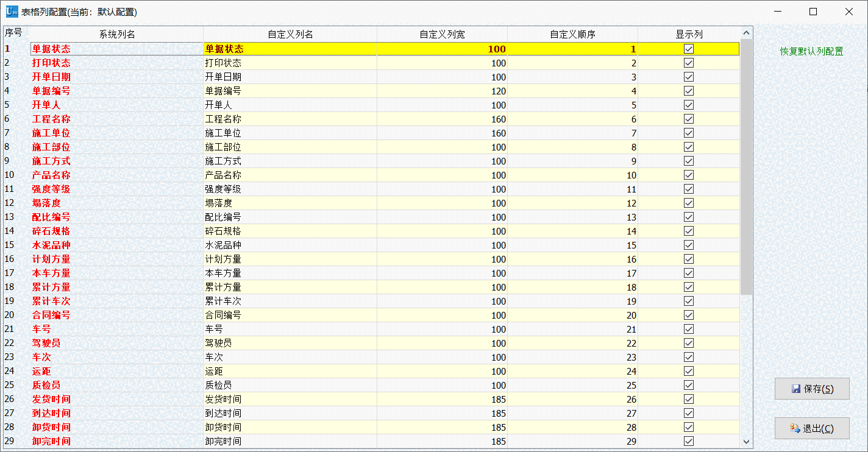Click the app icon in the title bar
868x452 pixels.
pos(12,12)
